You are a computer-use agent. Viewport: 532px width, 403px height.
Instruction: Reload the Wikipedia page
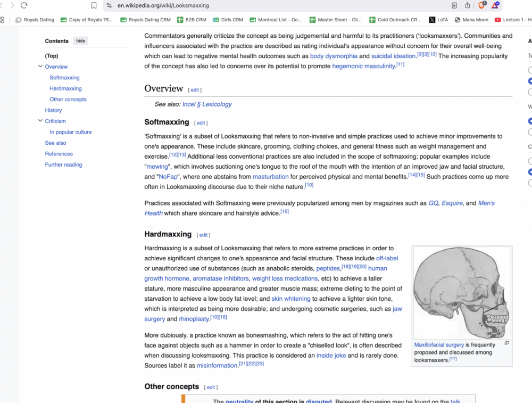[x=24, y=5]
